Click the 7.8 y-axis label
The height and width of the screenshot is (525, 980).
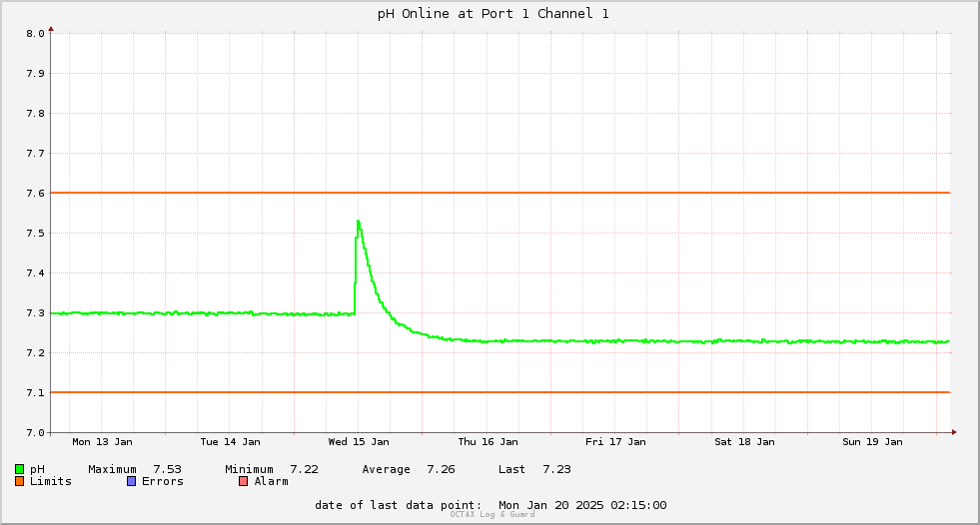pyautogui.click(x=36, y=114)
